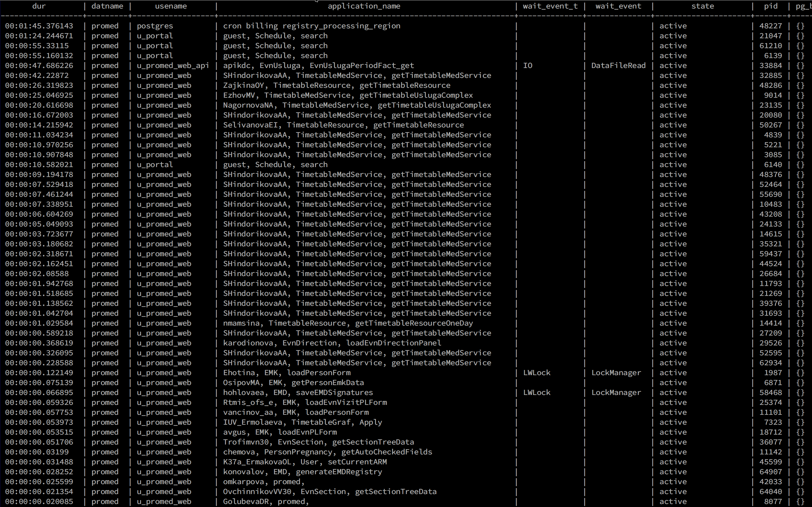Click 'OvchinnikovVV30, EvnSection, getSectionTreeData' entry
812x507 pixels.
(330, 492)
